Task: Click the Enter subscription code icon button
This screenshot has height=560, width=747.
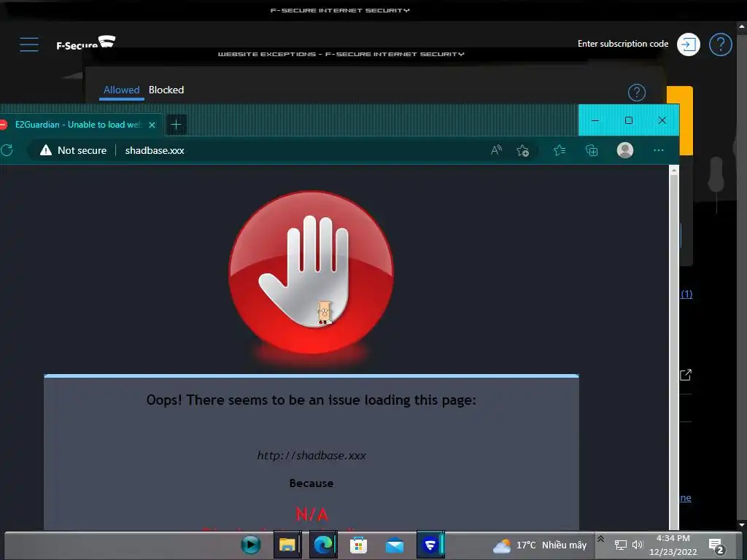Action: pos(689,44)
